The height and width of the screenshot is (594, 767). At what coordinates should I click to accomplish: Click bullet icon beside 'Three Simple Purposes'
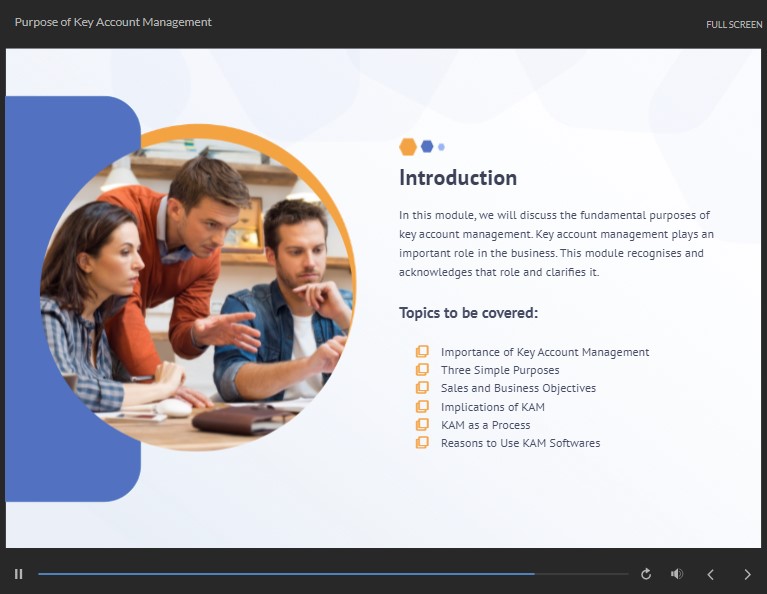422,369
